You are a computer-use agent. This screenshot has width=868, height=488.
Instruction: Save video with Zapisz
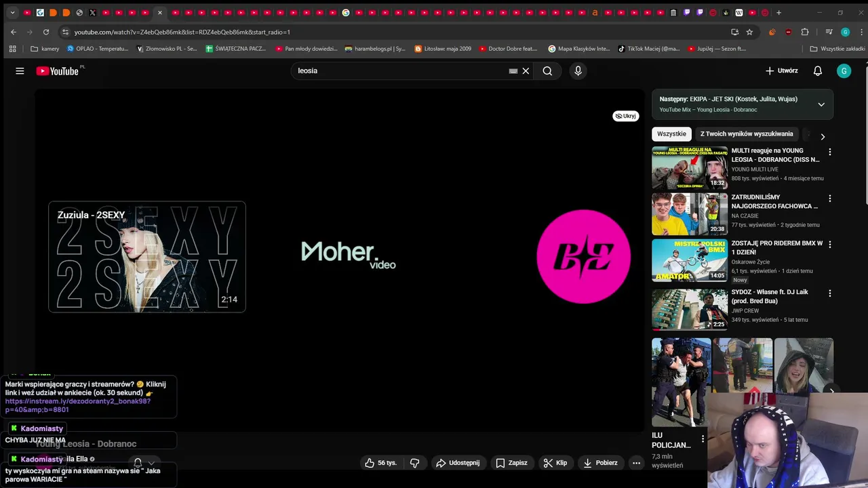click(x=511, y=463)
